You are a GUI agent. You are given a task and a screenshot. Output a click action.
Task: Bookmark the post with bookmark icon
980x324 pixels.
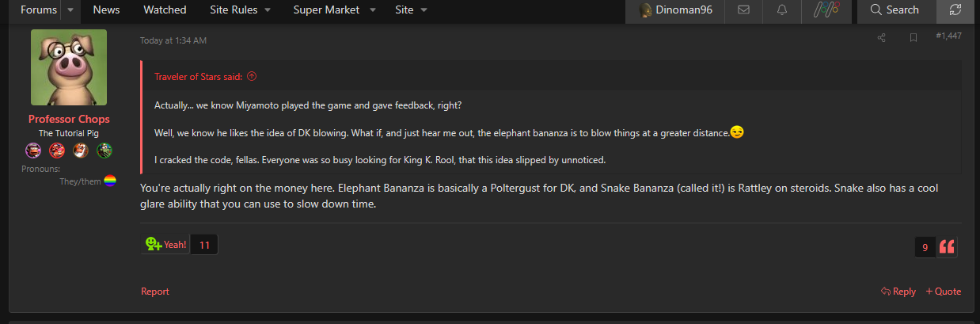[913, 37]
